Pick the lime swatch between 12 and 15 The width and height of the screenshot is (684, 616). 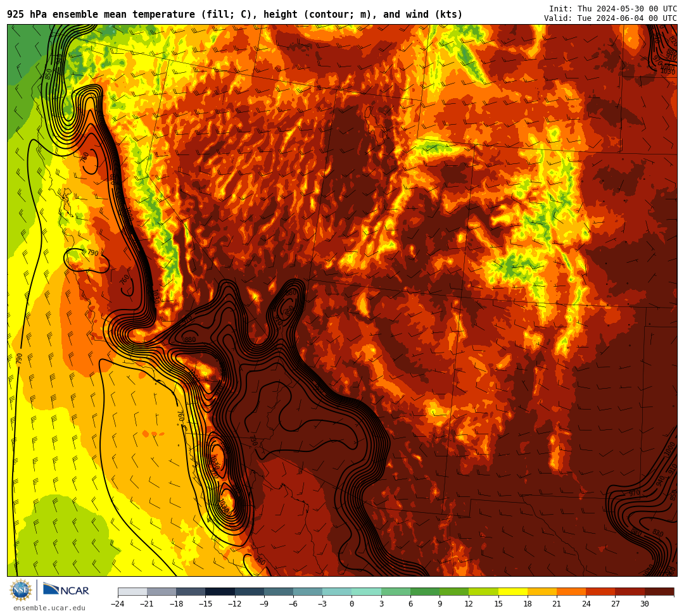pyautogui.click(x=483, y=591)
